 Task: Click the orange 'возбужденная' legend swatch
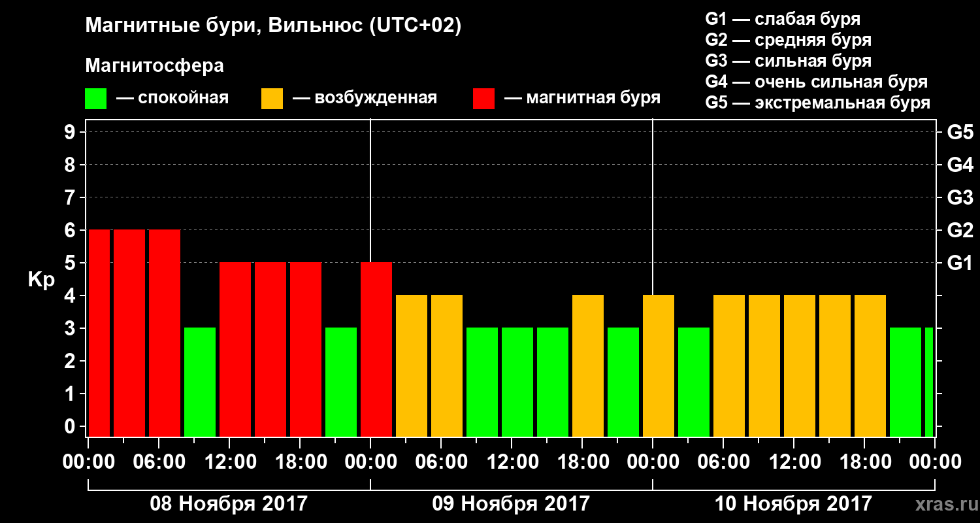[272, 98]
